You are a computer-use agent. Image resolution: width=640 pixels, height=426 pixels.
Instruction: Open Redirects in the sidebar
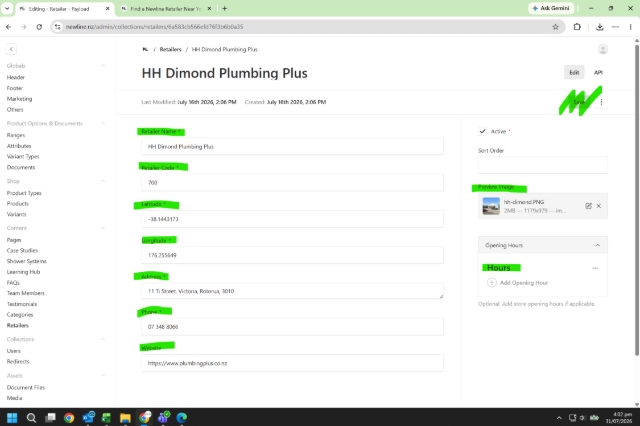click(x=18, y=362)
